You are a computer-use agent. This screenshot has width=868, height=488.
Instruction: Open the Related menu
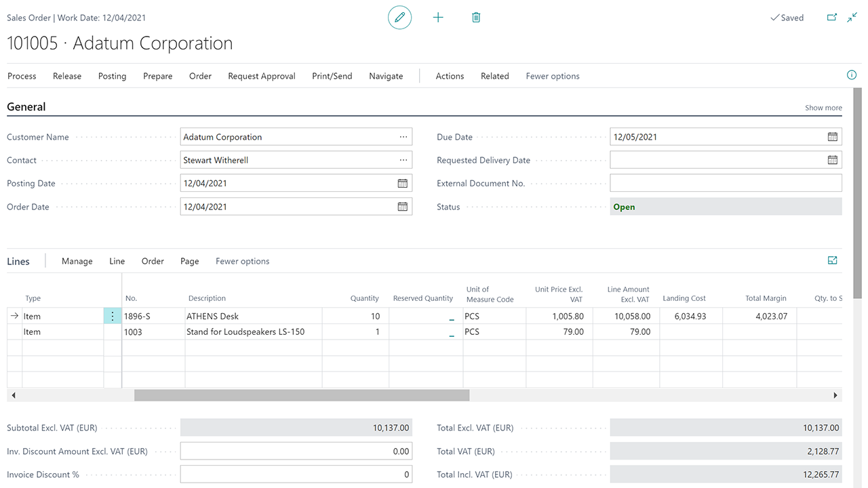pyautogui.click(x=495, y=76)
